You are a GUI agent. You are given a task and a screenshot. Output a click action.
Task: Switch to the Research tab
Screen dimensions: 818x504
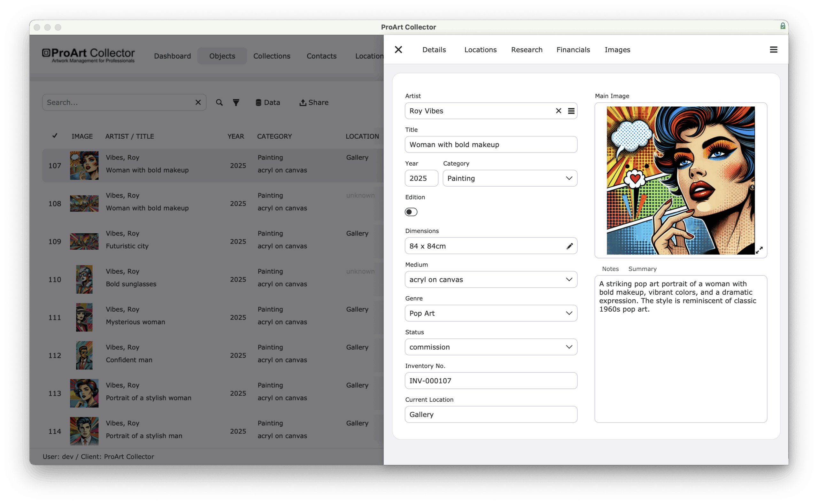pyautogui.click(x=527, y=50)
